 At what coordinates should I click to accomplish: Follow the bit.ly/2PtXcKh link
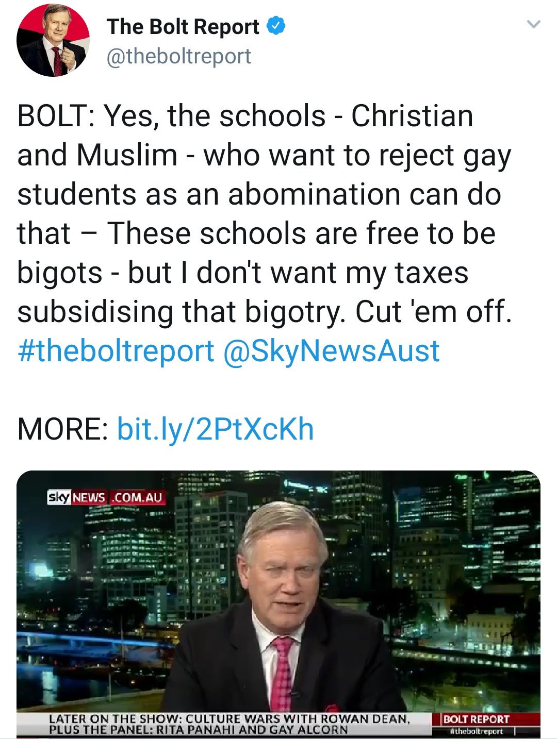(x=216, y=429)
